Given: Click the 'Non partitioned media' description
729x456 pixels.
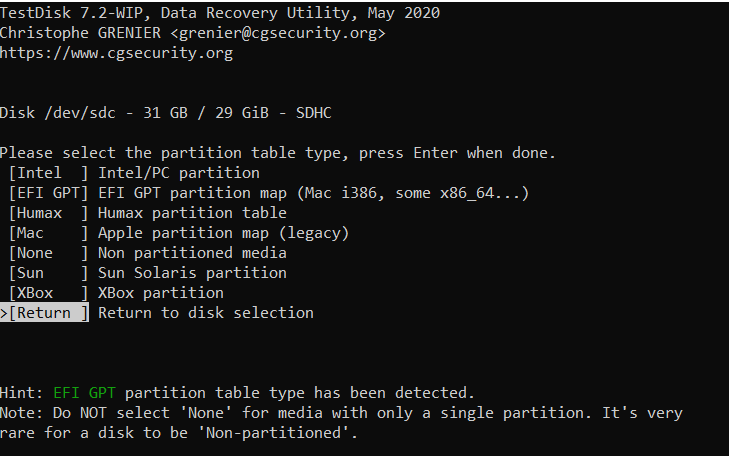Looking at the screenshot, I should point(192,253).
